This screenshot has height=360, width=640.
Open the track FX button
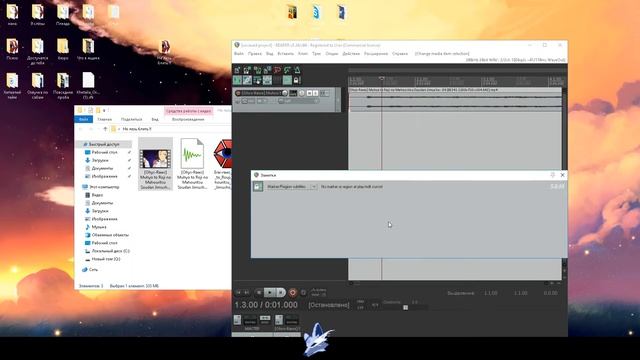[x=324, y=93]
